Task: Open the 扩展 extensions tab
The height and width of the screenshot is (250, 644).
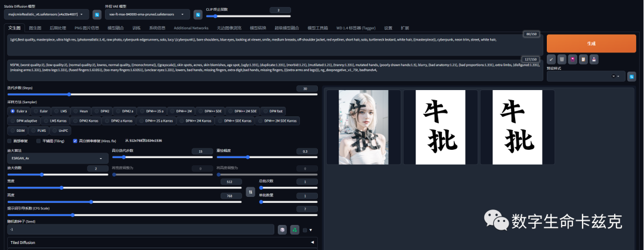Action: [404, 28]
